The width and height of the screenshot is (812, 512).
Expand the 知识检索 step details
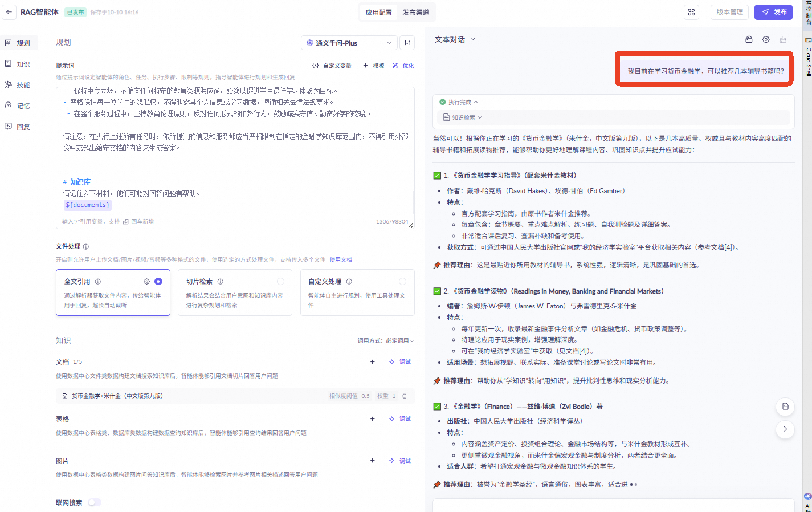463,117
